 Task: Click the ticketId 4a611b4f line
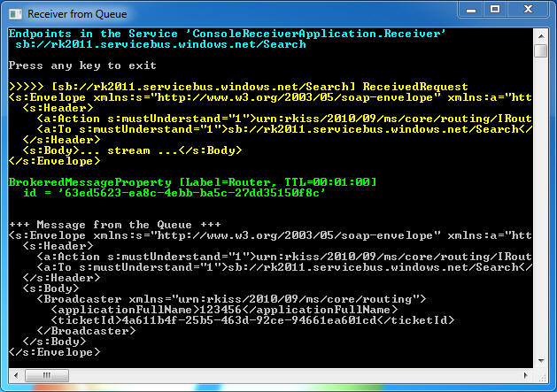(x=252, y=320)
